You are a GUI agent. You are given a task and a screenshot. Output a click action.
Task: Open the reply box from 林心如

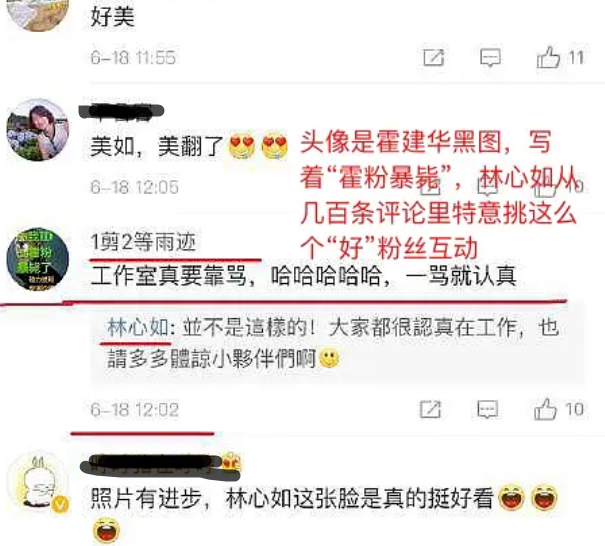pos(337,343)
